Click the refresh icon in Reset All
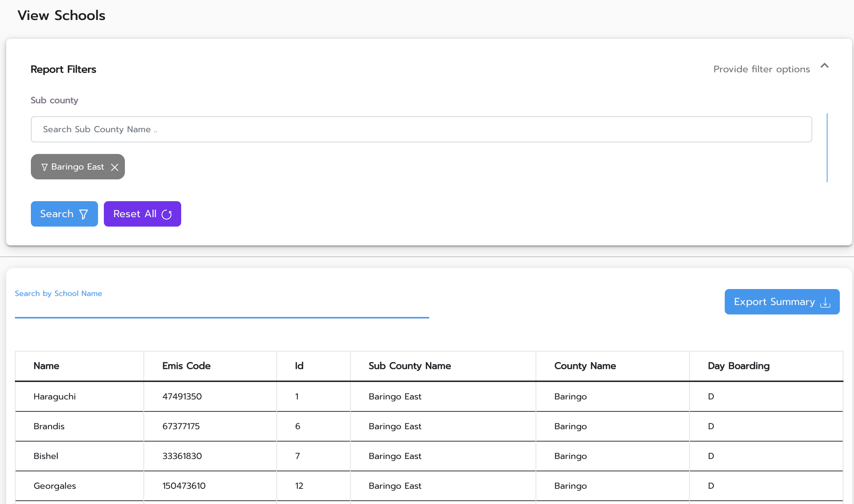 click(167, 215)
